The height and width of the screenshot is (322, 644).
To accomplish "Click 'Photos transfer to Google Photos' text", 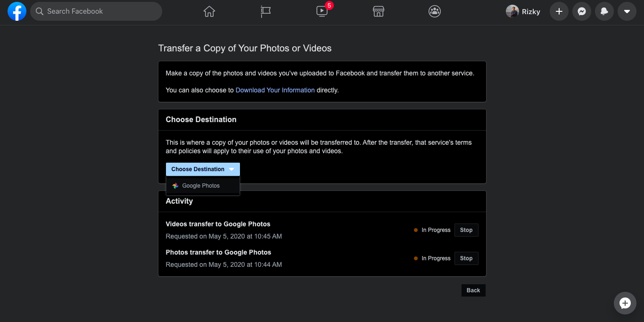I will click(218, 252).
